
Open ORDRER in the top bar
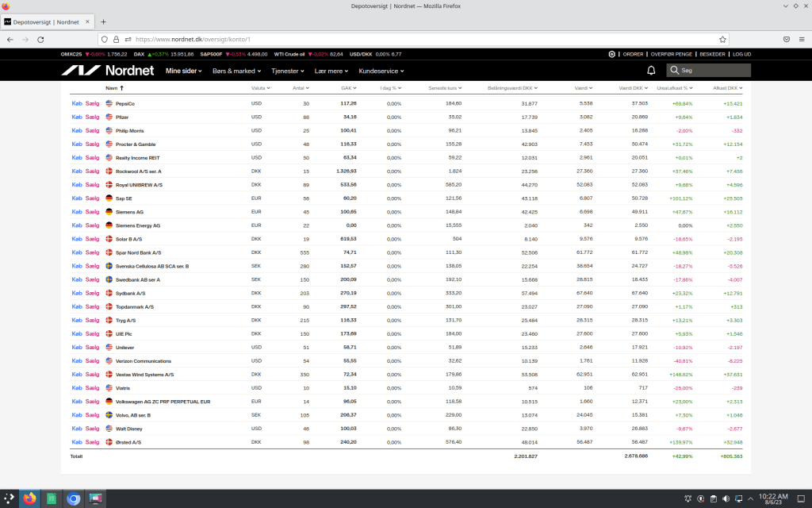[x=633, y=54]
